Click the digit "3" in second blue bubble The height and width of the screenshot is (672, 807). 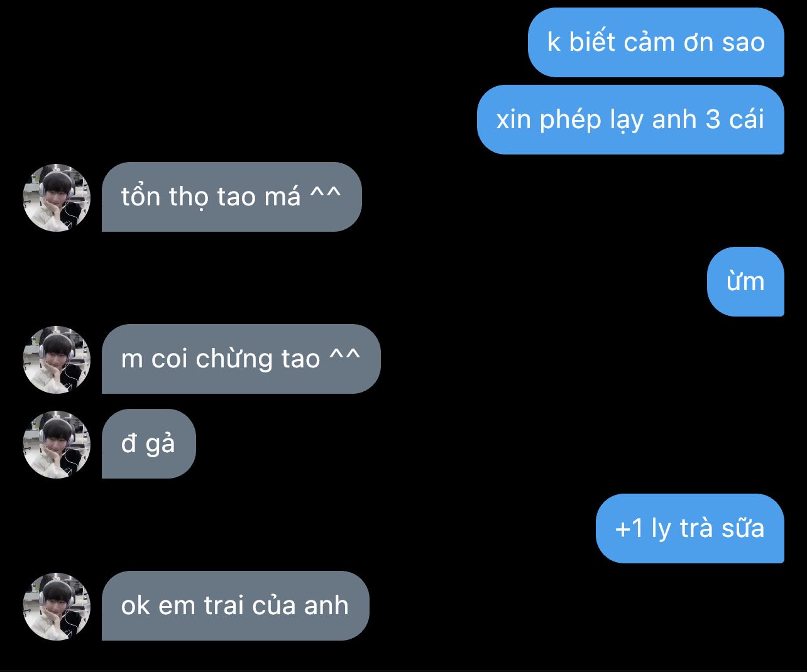(x=712, y=119)
